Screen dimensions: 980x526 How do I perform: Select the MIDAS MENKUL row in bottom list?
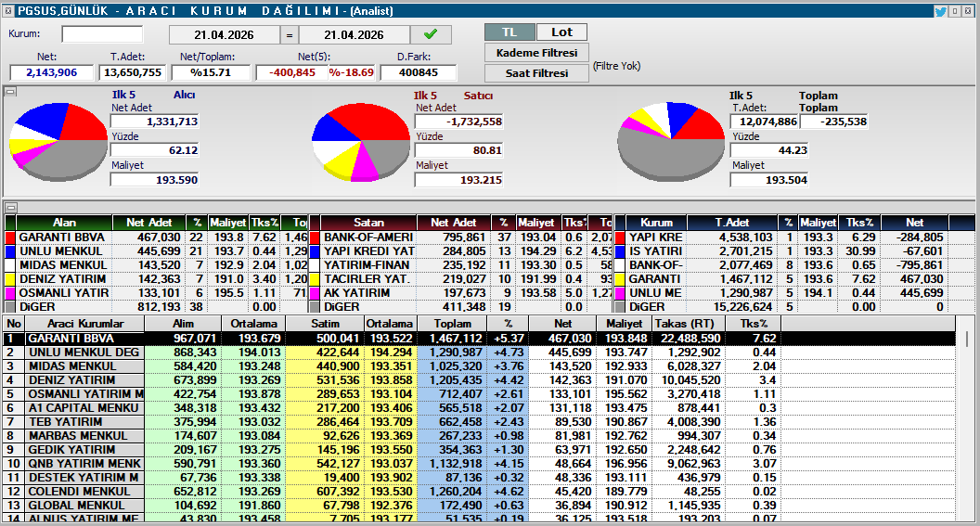coord(480,366)
